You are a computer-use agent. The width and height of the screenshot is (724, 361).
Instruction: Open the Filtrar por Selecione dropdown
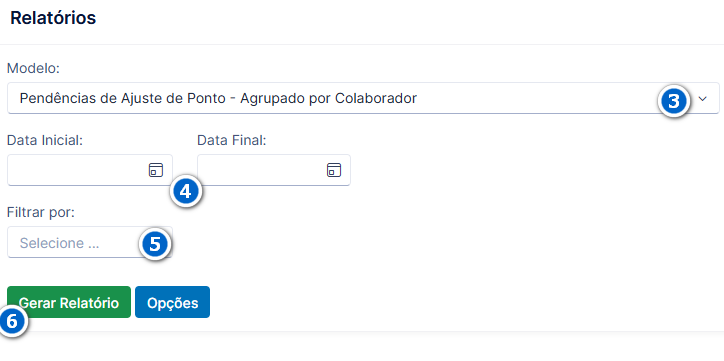(x=90, y=242)
